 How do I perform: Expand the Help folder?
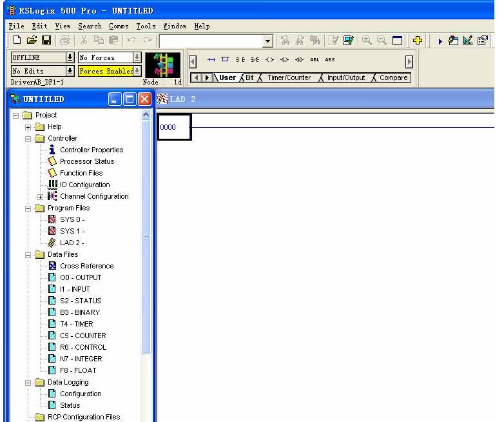28,127
